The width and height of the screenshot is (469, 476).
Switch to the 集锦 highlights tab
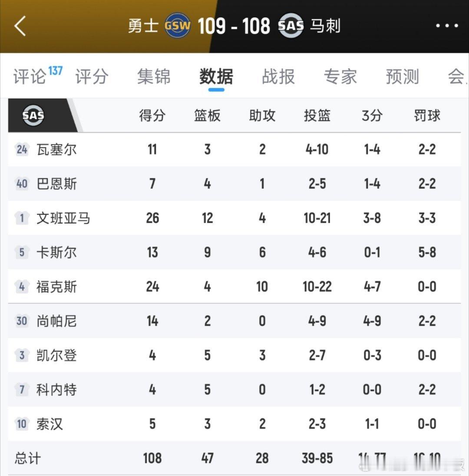pos(154,77)
